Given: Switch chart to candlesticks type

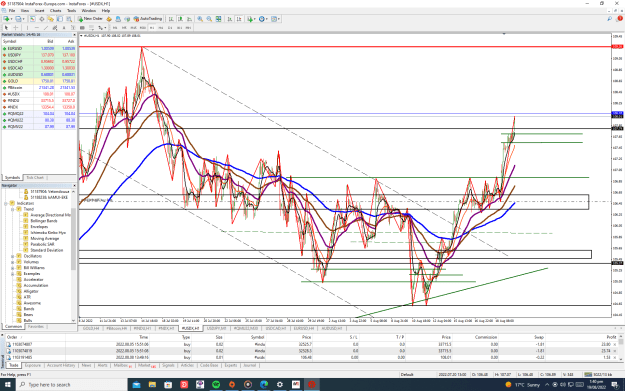Looking at the screenshot, I should tap(180, 19).
